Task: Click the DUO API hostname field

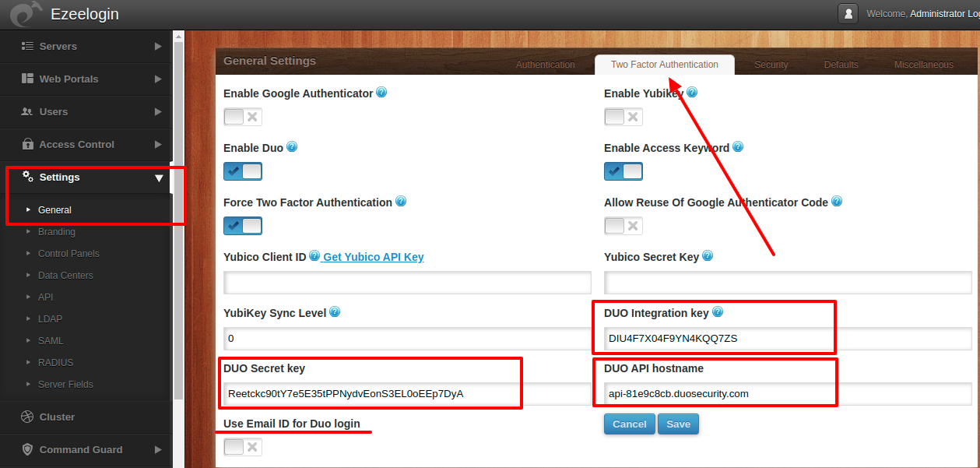Action: click(x=788, y=393)
